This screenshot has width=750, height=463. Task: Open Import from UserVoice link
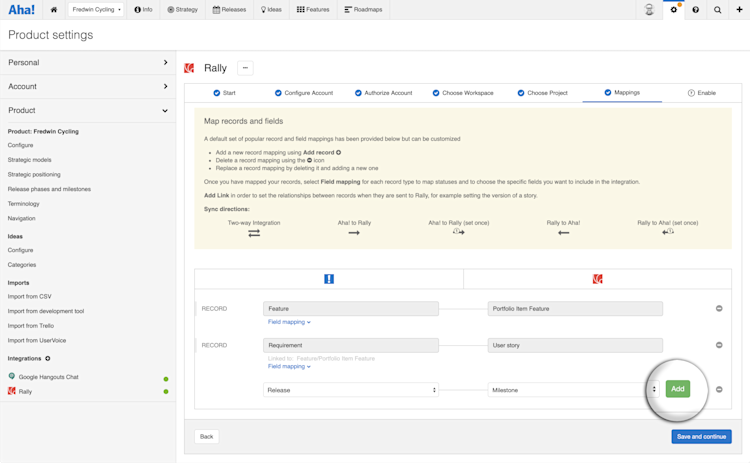(x=37, y=341)
